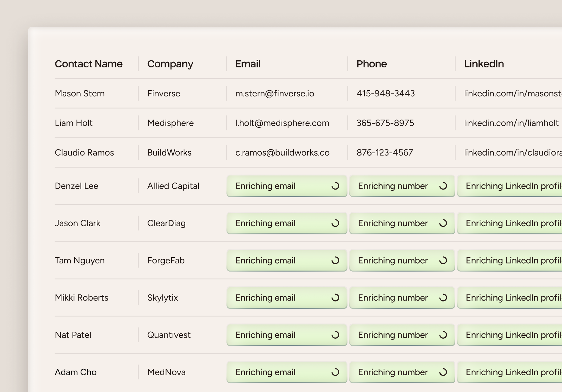562x392 pixels.
Task: Click Mikki Roberts' Enriching email chip
Action: click(x=287, y=298)
